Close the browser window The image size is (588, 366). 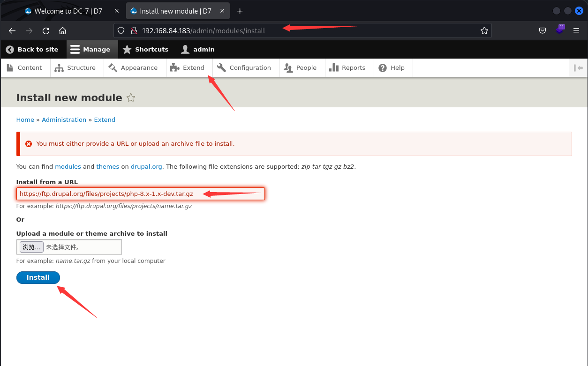tap(579, 11)
